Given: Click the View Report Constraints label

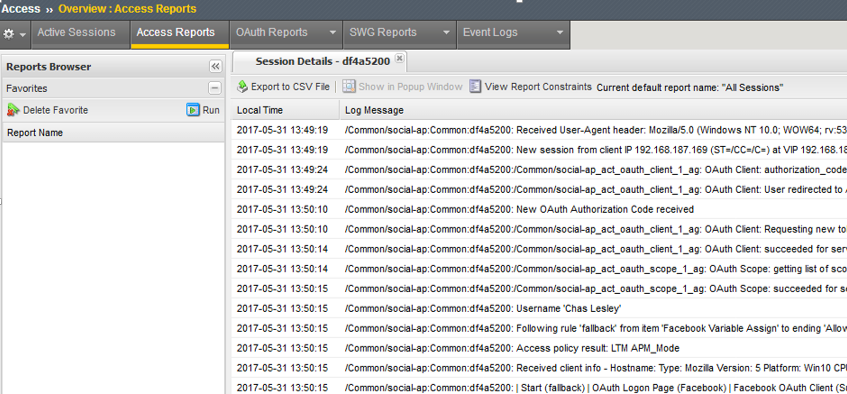Looking at the screenshot, I should pos(538,86).
